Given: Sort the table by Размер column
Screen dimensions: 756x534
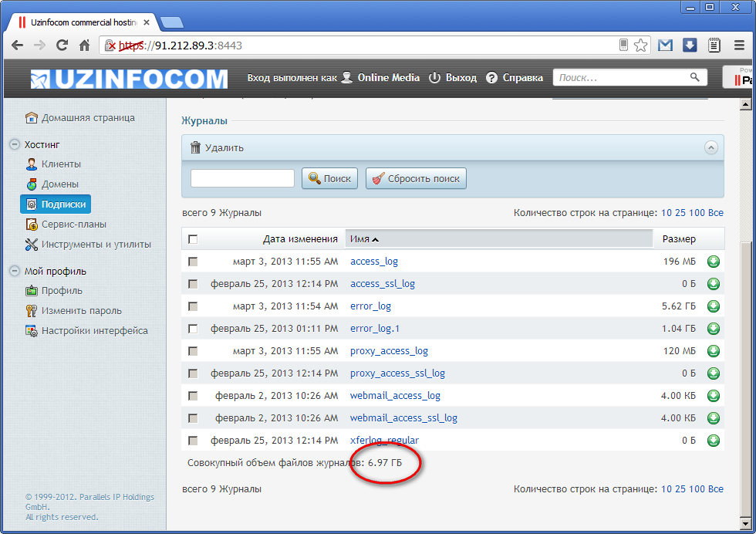Looking at the screenshot, I should (679, 239).
